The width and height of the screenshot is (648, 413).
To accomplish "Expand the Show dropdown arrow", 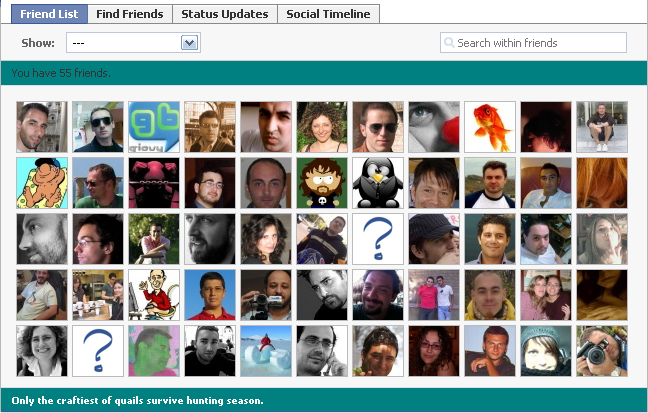I will (190, 43).
